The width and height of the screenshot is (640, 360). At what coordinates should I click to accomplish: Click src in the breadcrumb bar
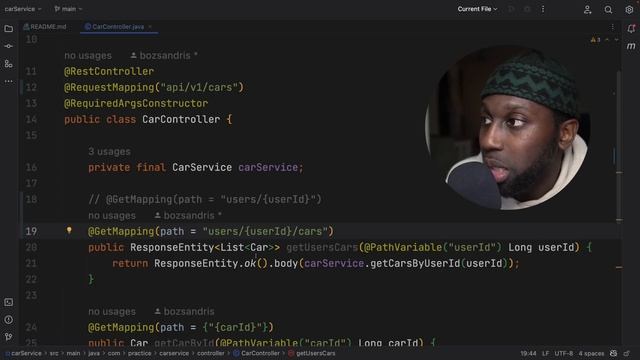tap(54, 353)
